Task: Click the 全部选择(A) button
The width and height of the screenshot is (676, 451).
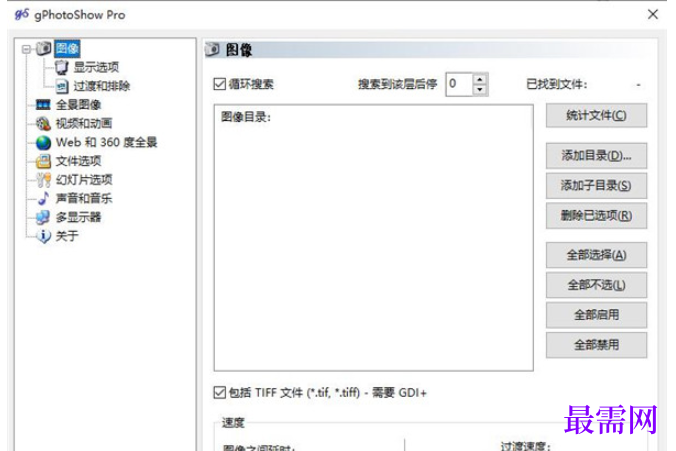Action: point(596,255)
